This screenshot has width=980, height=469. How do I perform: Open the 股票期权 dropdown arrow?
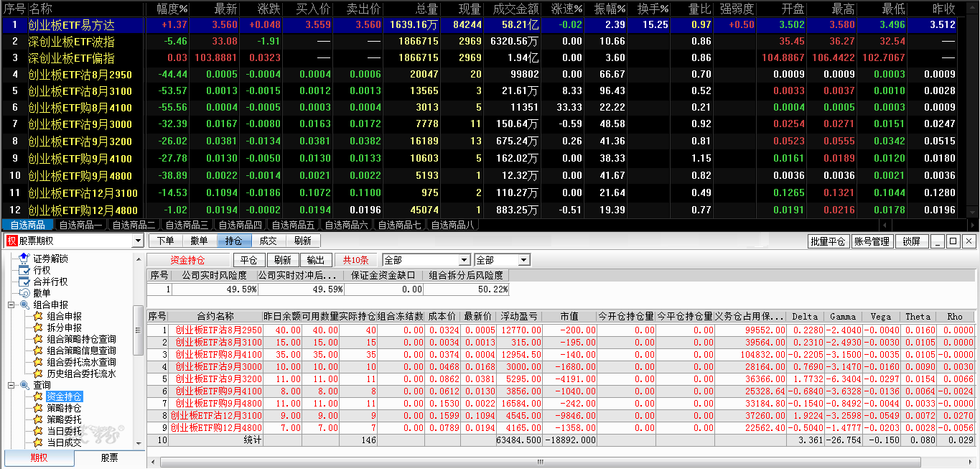pyautogui.click(x=138, y=241)
